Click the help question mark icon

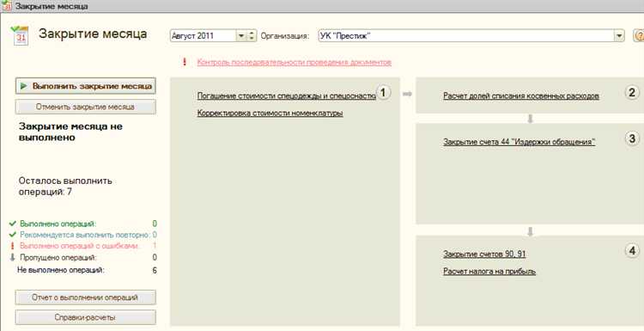[639, 36]
